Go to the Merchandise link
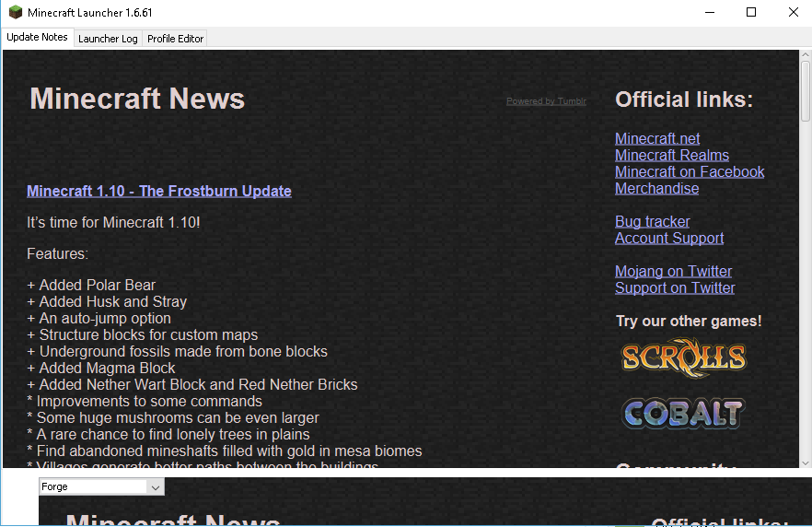Screen dimensions: 812x527 [x=656, y=189]
